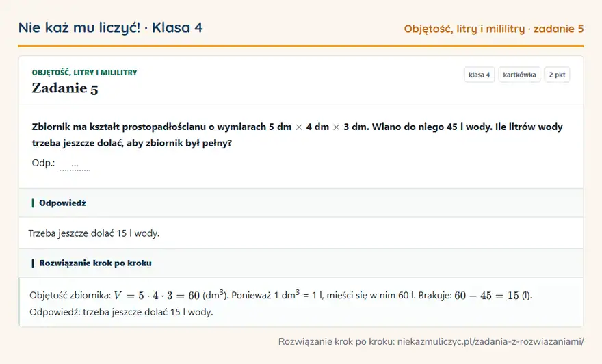The height and width of the screenshot is (364, 602).
Task: Collapse the 'Odpowiedź' section header
Action: pyautogui.click(x=301, y=203)
